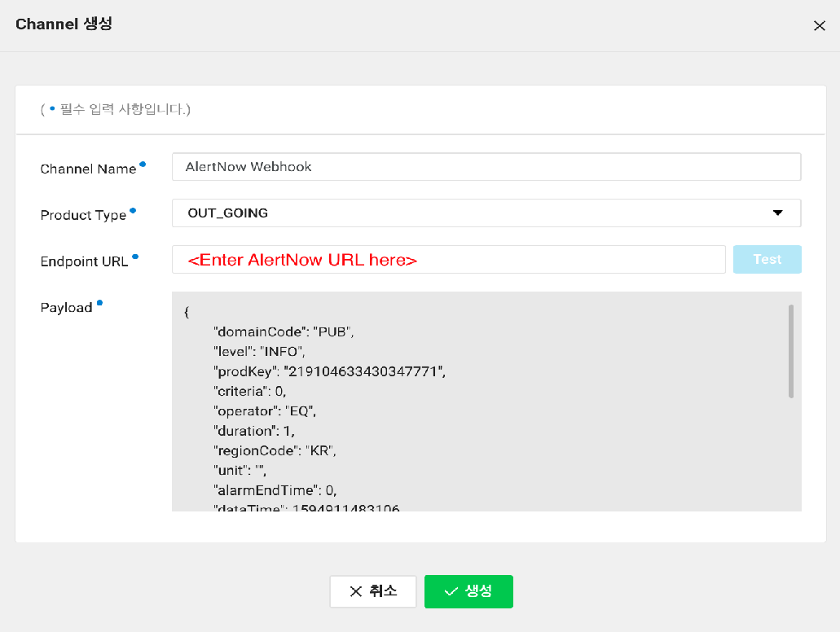This screenshot has width=840, height=632.
Task: Click the Product Type dropdown arrow
Action: pyautogui.click(x=777, y=213)
